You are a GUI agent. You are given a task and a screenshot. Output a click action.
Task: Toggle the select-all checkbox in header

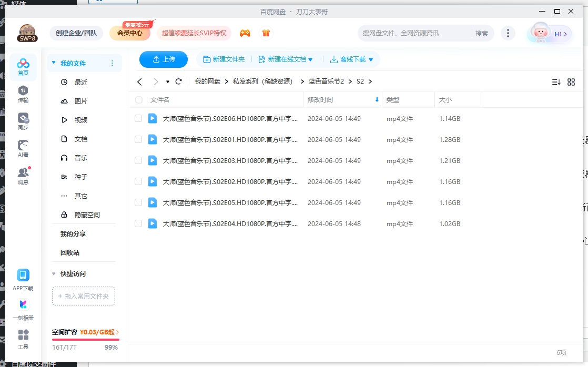click(139, 100)
